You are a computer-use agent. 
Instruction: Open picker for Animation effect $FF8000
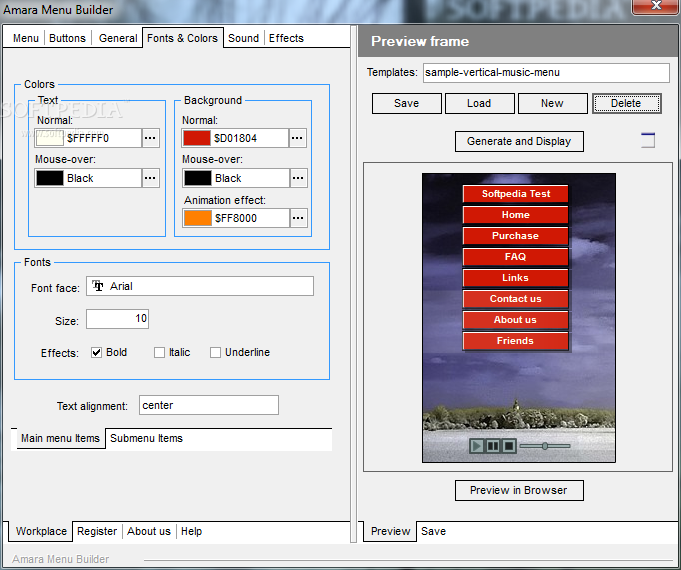click(298, 218)
